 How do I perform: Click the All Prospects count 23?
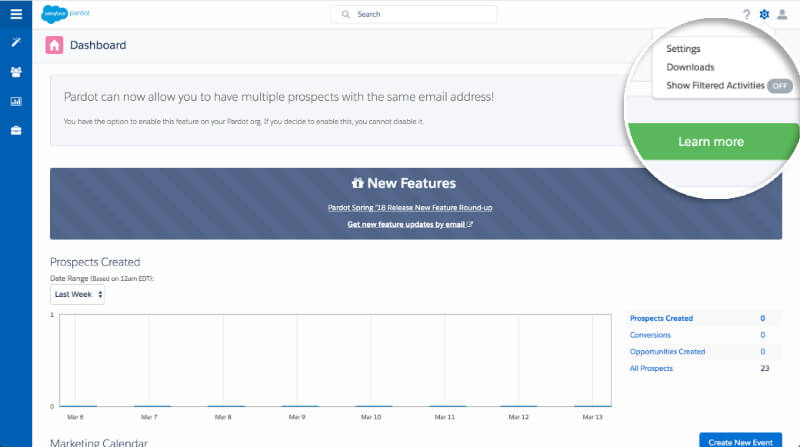pyautogui.click(x=764, y=368)
